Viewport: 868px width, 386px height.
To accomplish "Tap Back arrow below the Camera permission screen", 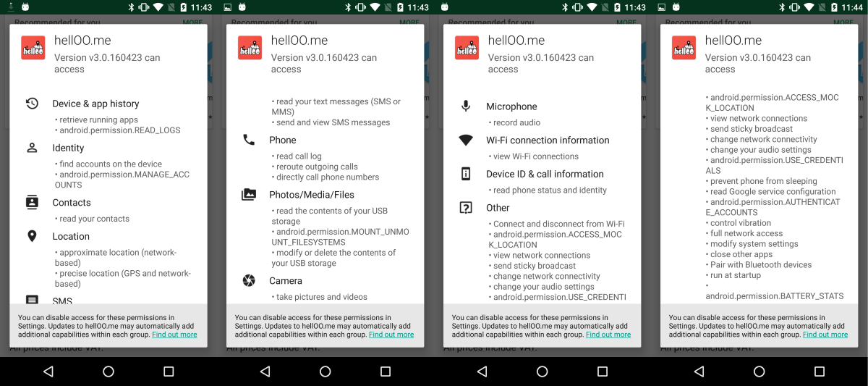I will pos(265,372).
